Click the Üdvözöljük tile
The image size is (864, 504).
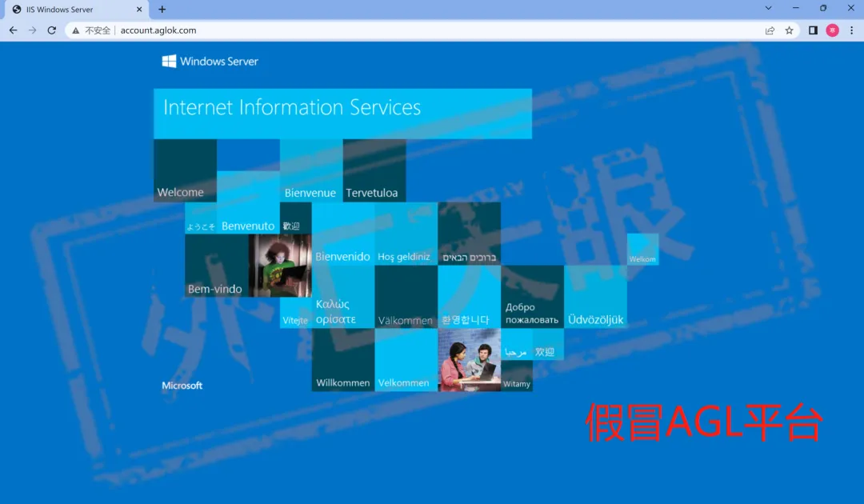[596, 297]
